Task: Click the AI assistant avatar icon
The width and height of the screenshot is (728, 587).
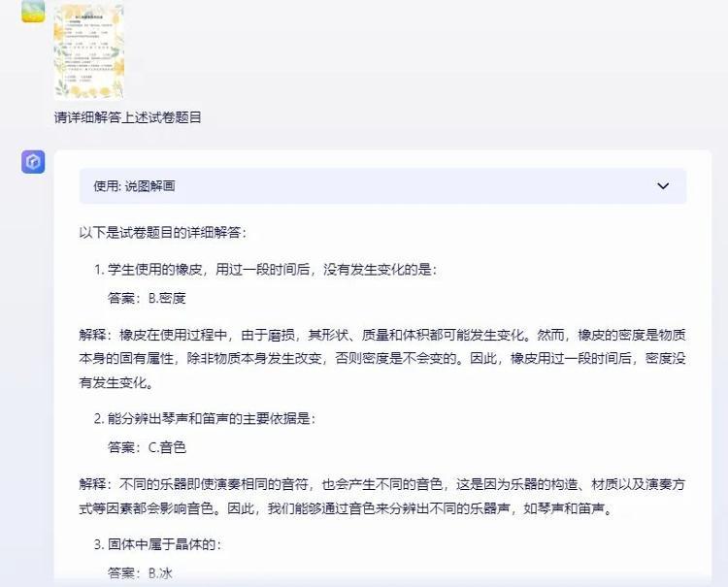Action: point(33,161)
